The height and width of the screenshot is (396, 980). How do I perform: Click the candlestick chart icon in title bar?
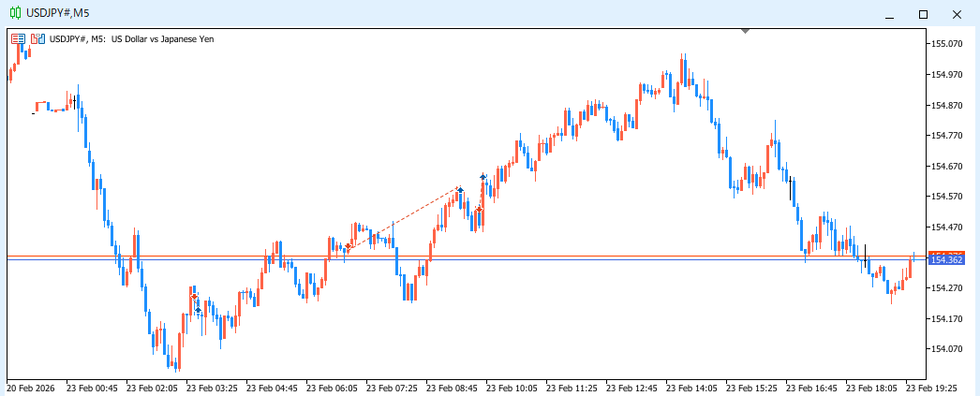pos(14,13)
